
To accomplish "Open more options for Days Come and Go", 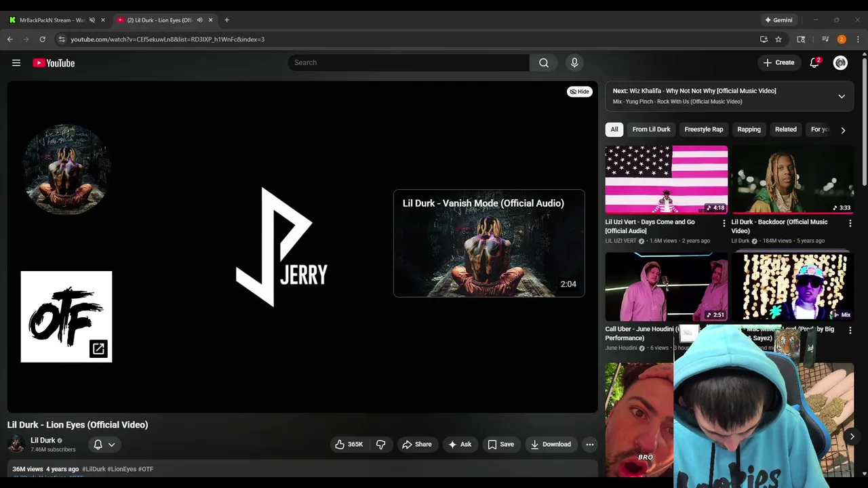I will point(724,223).
